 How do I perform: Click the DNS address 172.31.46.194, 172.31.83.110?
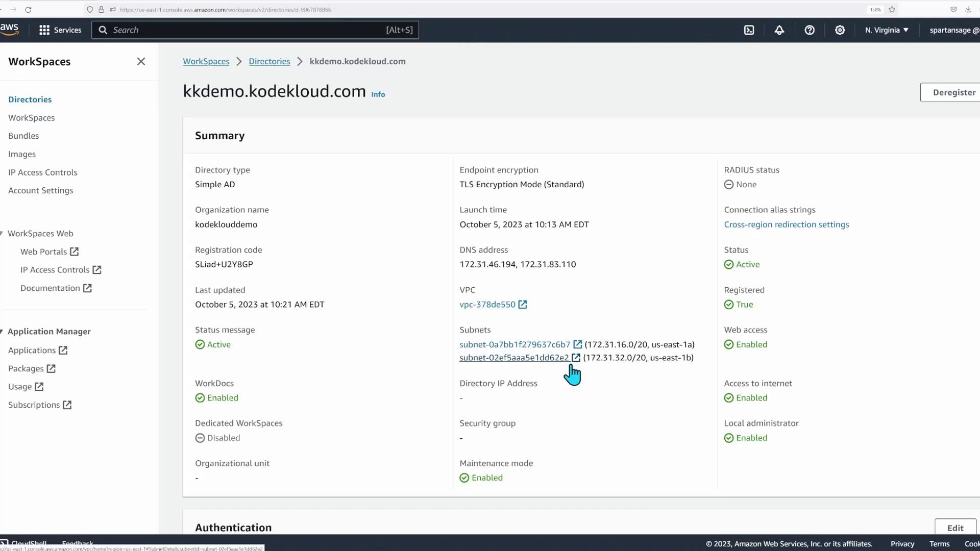[x=518, y=264]
